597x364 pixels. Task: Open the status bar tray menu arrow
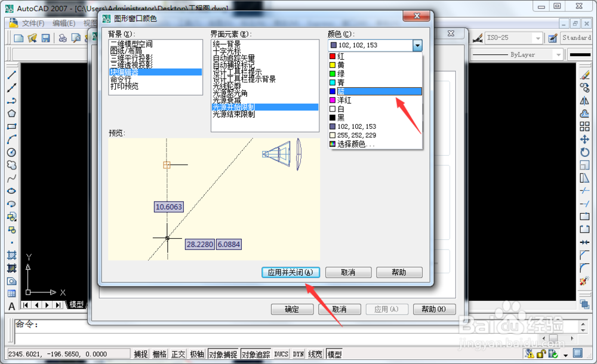pyautogui.click(x=565, y=355)
